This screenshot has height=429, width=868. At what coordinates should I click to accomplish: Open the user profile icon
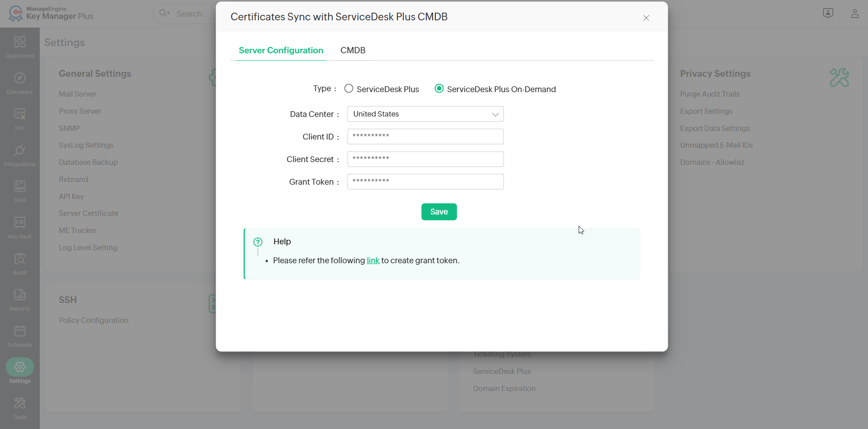tap(854, 14)
